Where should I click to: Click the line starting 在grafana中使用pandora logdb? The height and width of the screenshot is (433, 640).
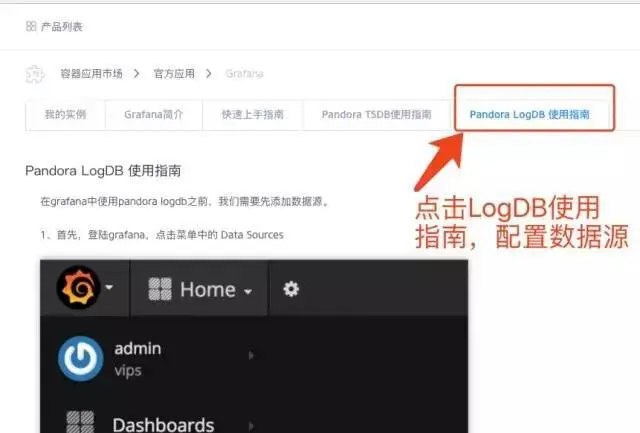pos(184,201)
